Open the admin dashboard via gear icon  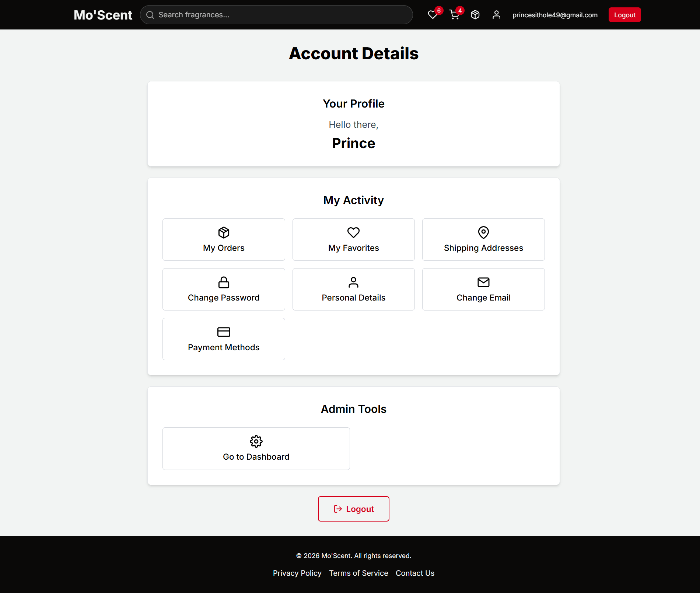(x=256, y=448)
